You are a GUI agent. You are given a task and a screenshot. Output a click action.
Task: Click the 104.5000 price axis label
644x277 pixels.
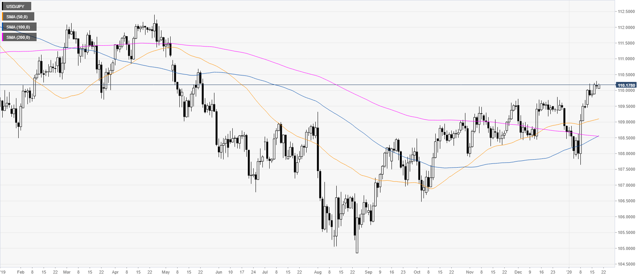coord(626,264)
